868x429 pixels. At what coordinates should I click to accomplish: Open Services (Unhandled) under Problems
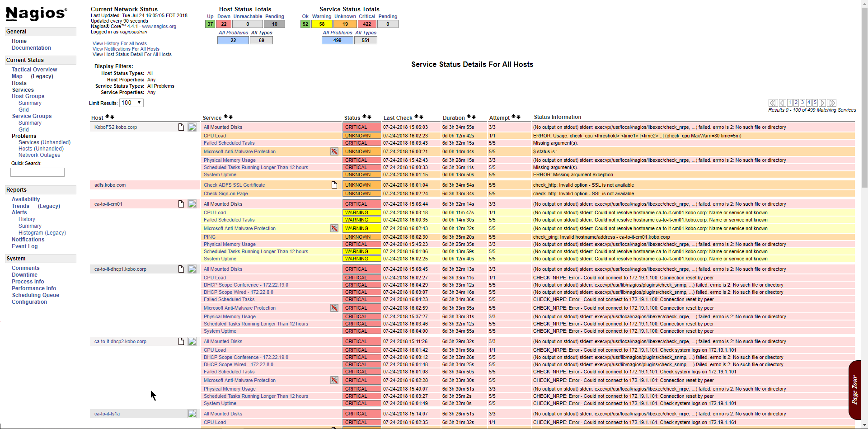point(44,142)
